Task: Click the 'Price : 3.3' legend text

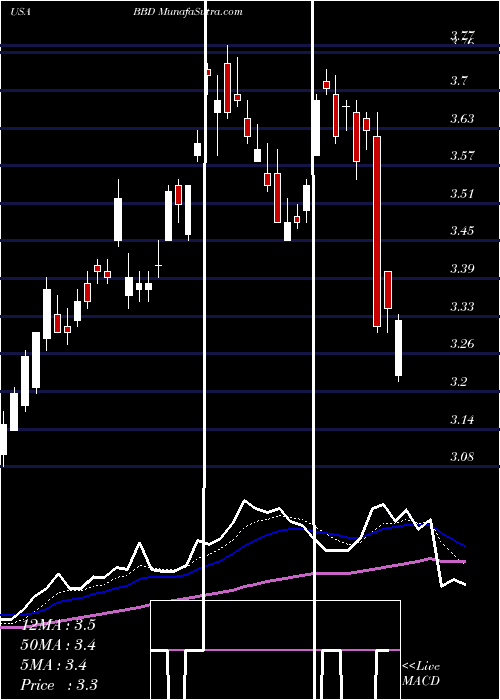Action: pos(59,685)
